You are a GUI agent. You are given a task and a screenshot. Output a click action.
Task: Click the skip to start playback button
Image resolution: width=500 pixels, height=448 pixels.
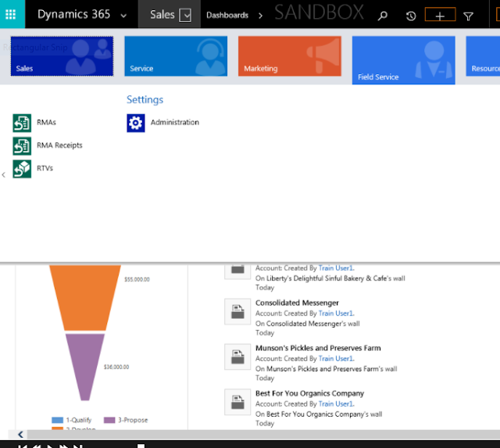point(23,446)
